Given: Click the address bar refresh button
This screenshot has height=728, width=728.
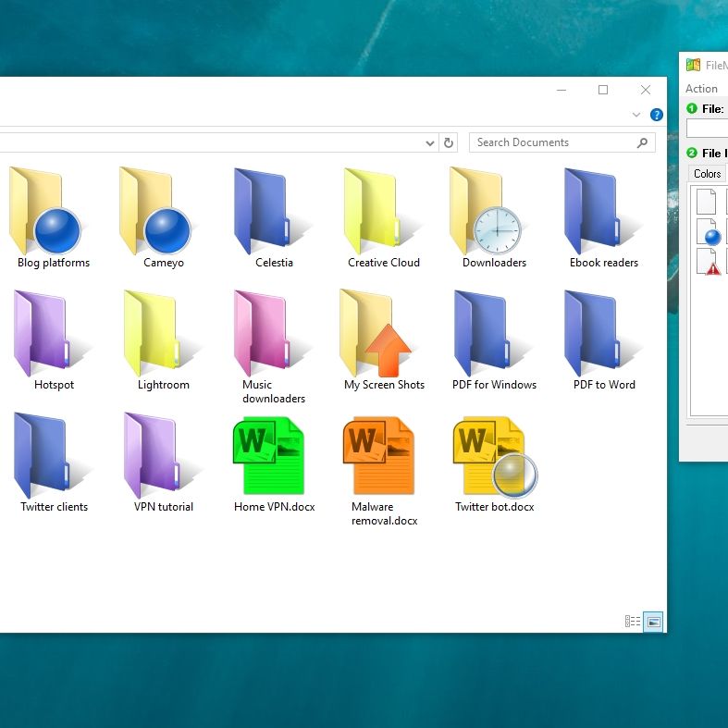Looking at the screenshot, I should point(449,142).
